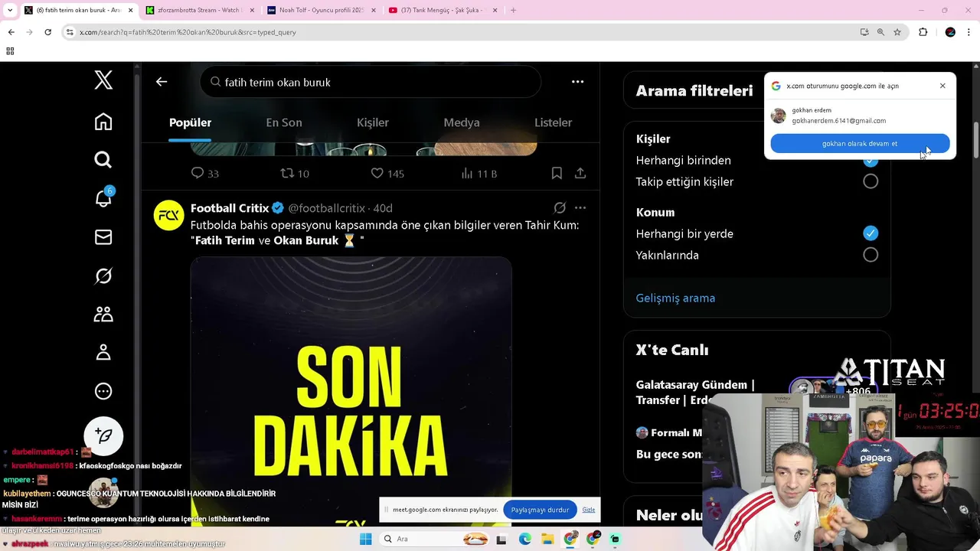Open Notifications bell in sidebar
This screenshot has width=980, height=551.
coord(103,197)
